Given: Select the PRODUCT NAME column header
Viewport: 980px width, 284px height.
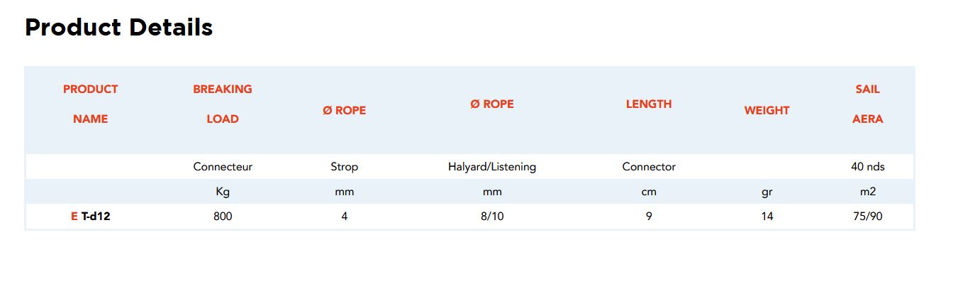Looking at the screenshot, I should (x=91, y=104).
